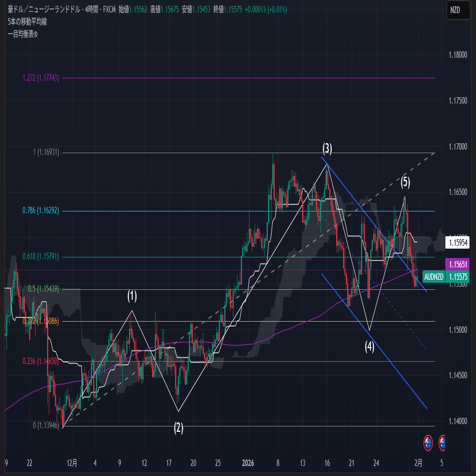Click the 24 date on time axis
The height and width of the screenshot is (476, 476).
tap(376, 463)
